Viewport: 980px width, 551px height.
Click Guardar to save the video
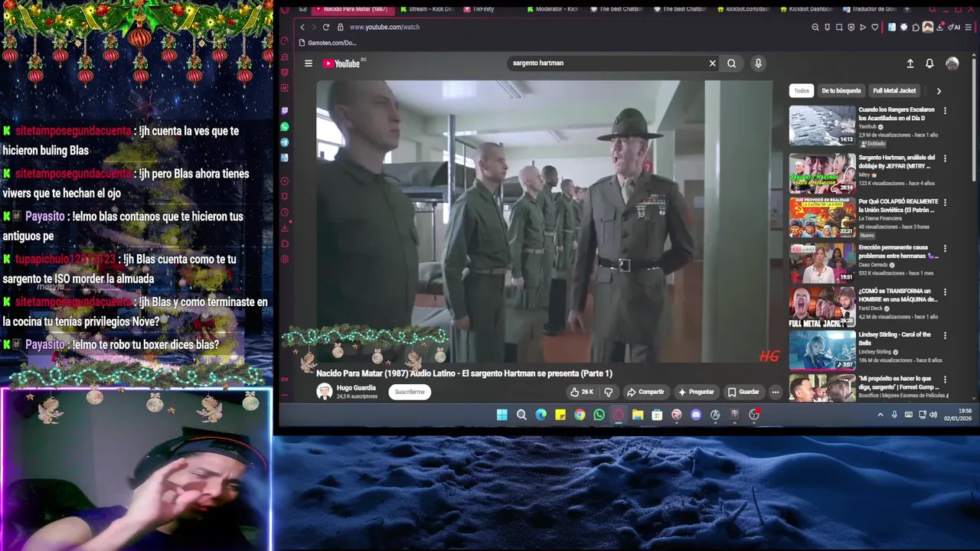(743, 392)
